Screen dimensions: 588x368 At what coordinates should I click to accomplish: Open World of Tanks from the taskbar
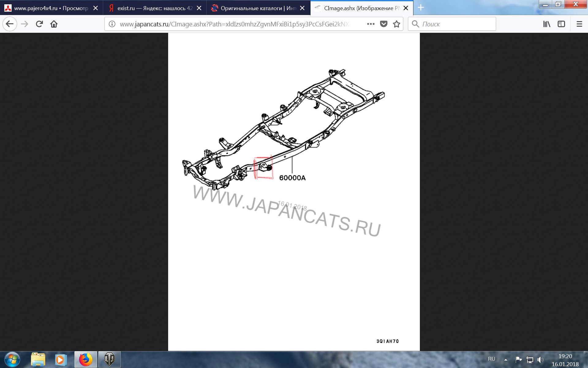tap(109, 359)
